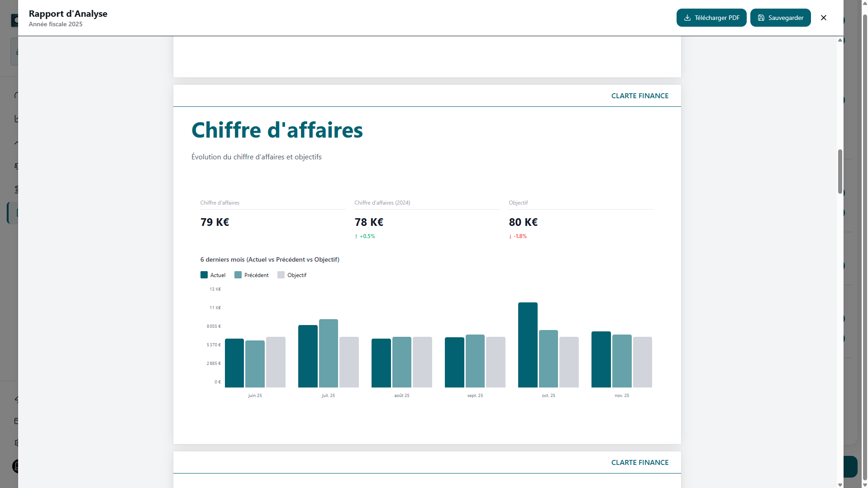This screenshot has height=488, width=868.
Task: Select the clock icon at sidebar top
Action: 16,95
